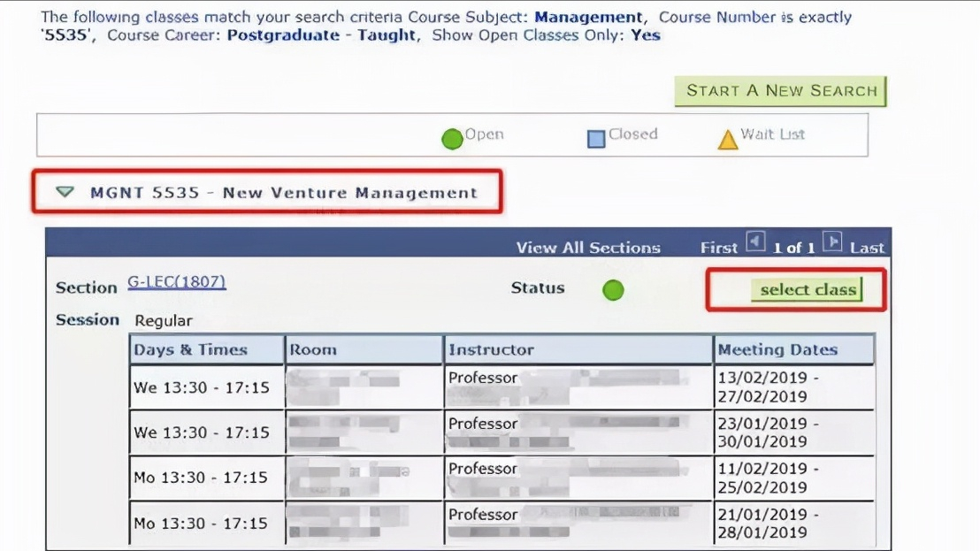This screenshot has width=980, height=551.
Task: Click the Room column header
Action: (364, 350)
